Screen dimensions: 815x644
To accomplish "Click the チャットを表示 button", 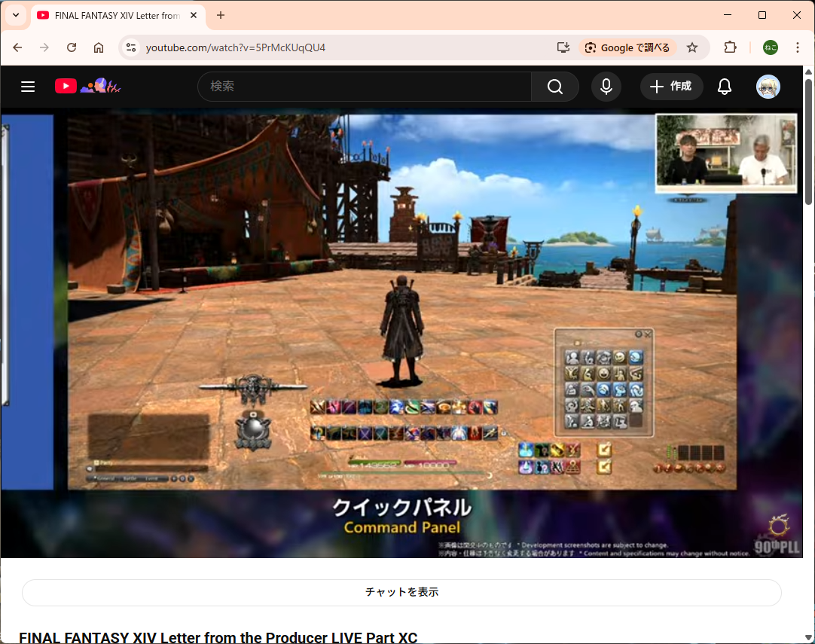I will pos(401,592).
